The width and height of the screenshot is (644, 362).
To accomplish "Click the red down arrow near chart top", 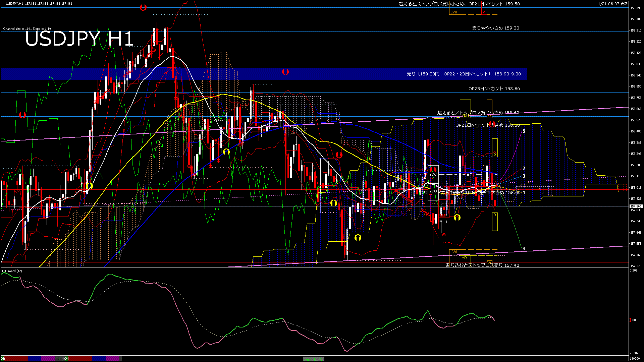I will 143,7.
